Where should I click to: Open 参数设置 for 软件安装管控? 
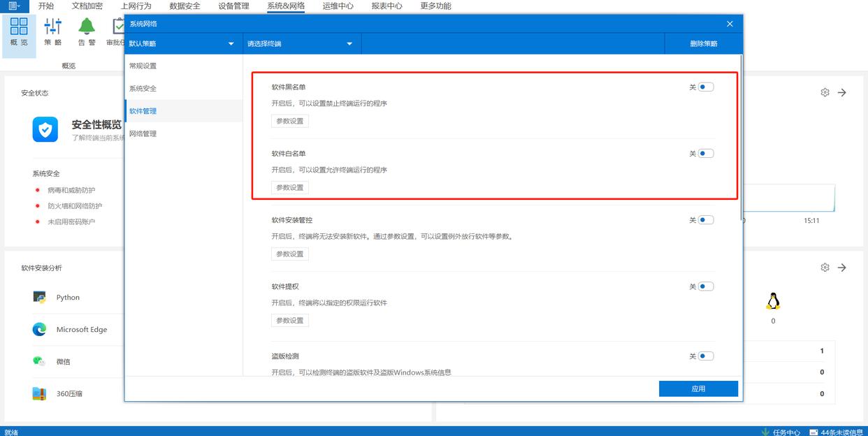pos(290,254)
